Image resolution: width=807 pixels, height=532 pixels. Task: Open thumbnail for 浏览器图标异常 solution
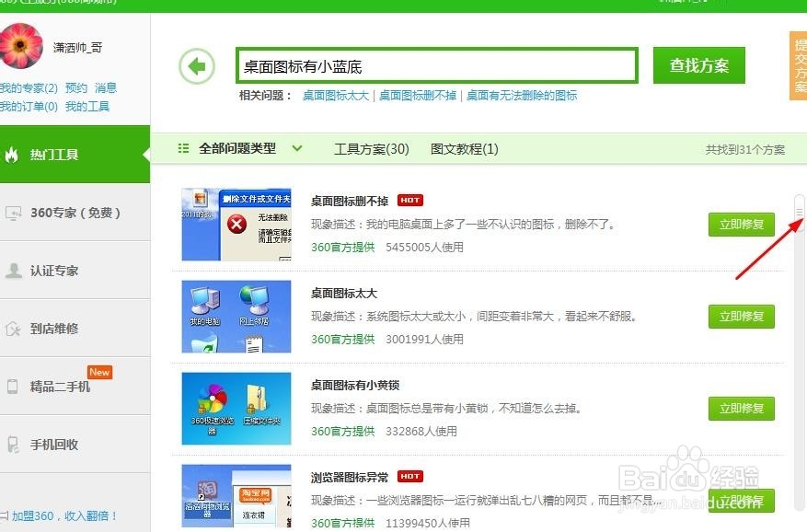point(236,496)
